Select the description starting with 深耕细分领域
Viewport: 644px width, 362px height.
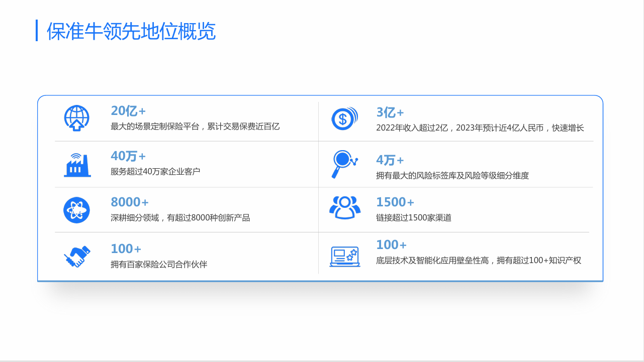(180, 218)
